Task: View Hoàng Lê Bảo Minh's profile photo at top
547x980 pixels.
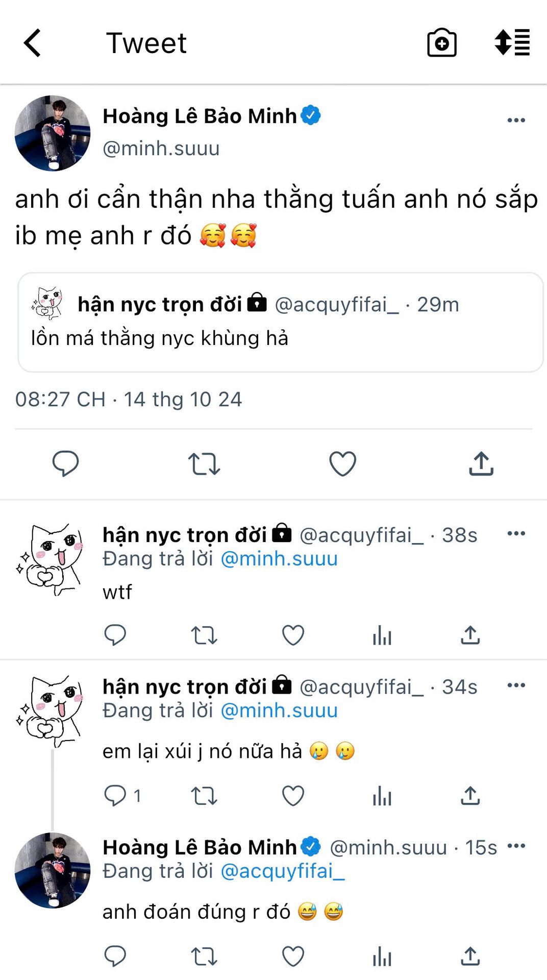Action: click(53, 133)
